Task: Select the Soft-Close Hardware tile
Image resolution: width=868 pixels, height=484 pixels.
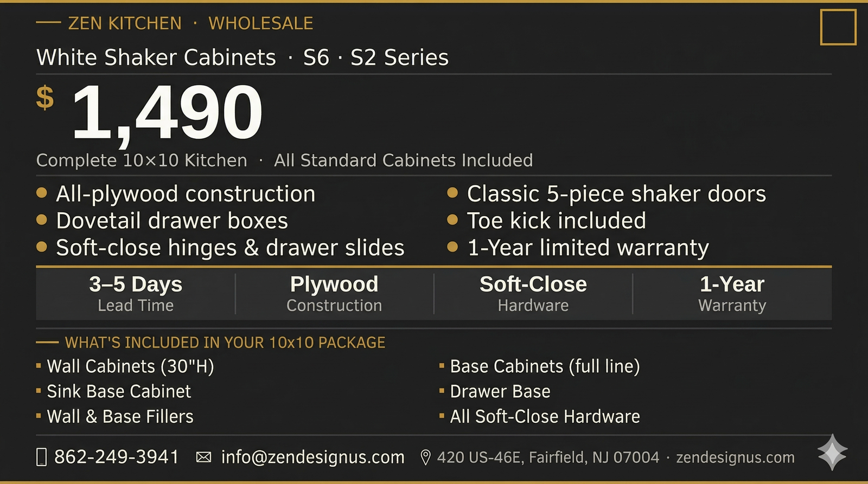Action: (x=533, y=293)
